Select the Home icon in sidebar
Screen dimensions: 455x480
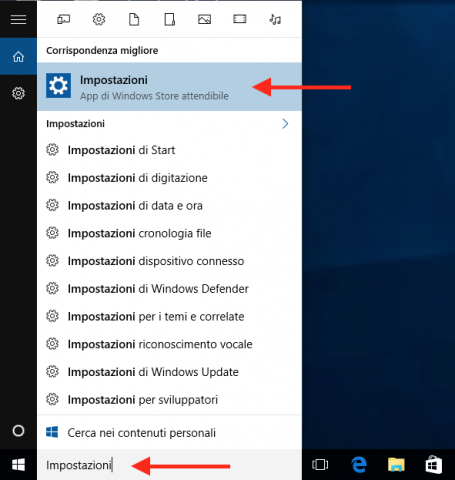[18, 57]
